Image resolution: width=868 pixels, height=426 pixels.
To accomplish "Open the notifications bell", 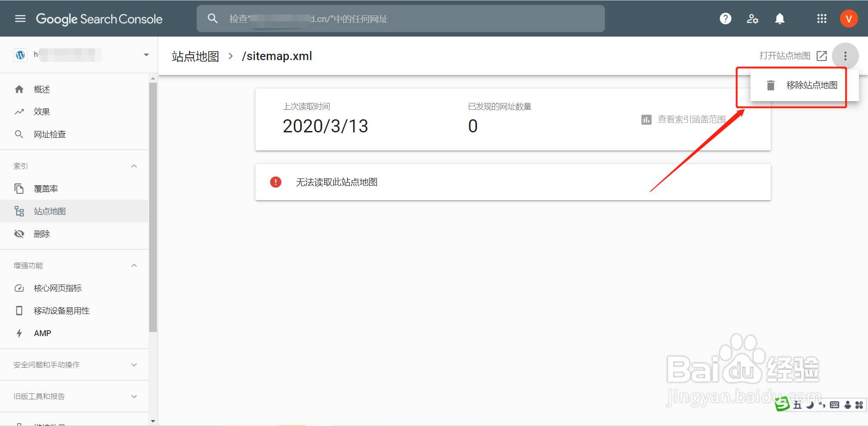I will (x=780, y=19).
